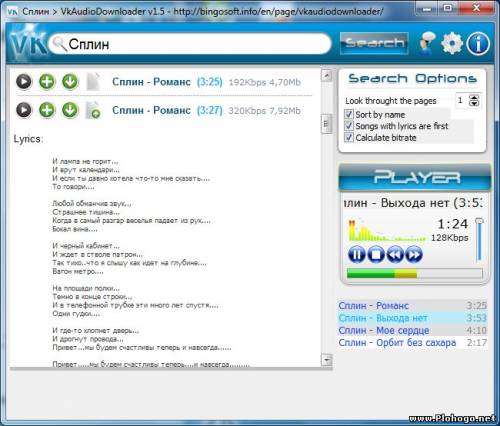Click the lyrics scrollbar down arrow
Viewport: 500px width, 426px height.
pyautogui.click(x=326, y=360)
